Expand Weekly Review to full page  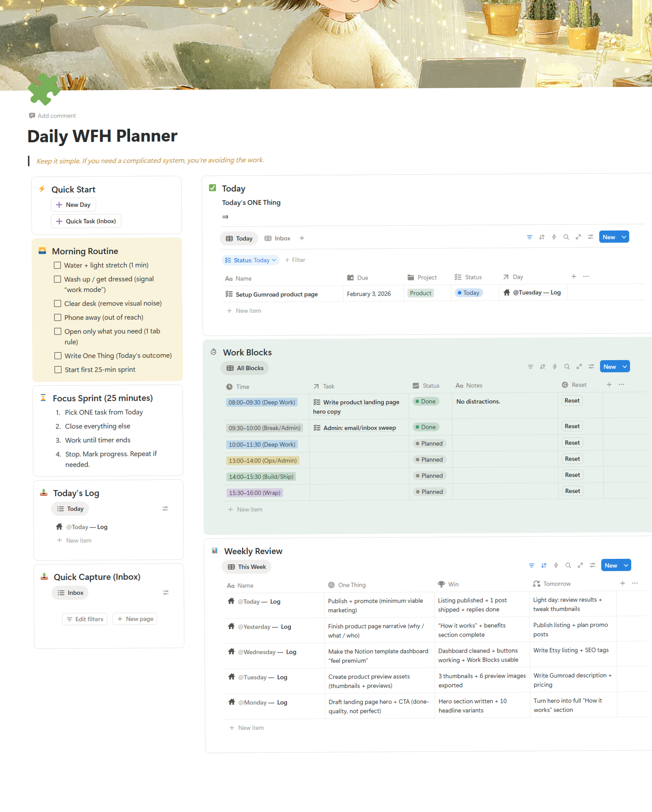pyautogui.click(x=580, y=565)
